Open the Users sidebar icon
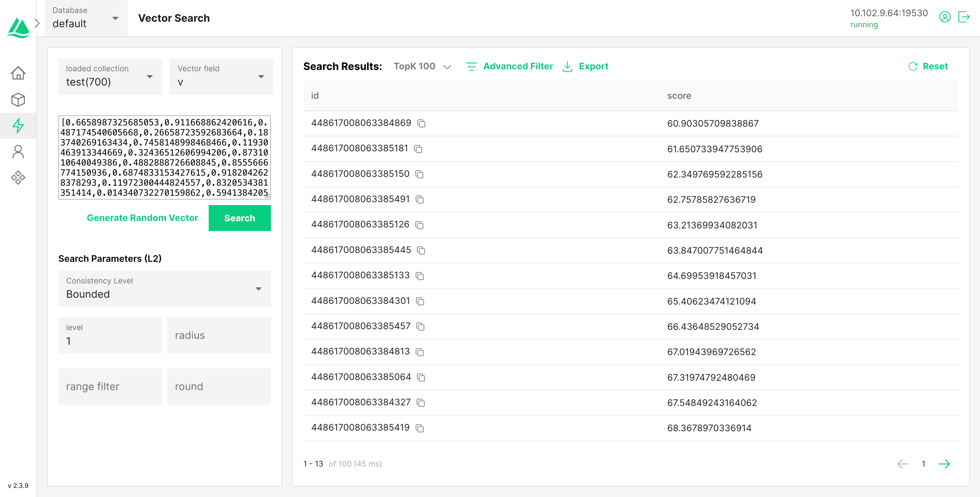Viewport: 980px width, 497px height. [18, 151]
